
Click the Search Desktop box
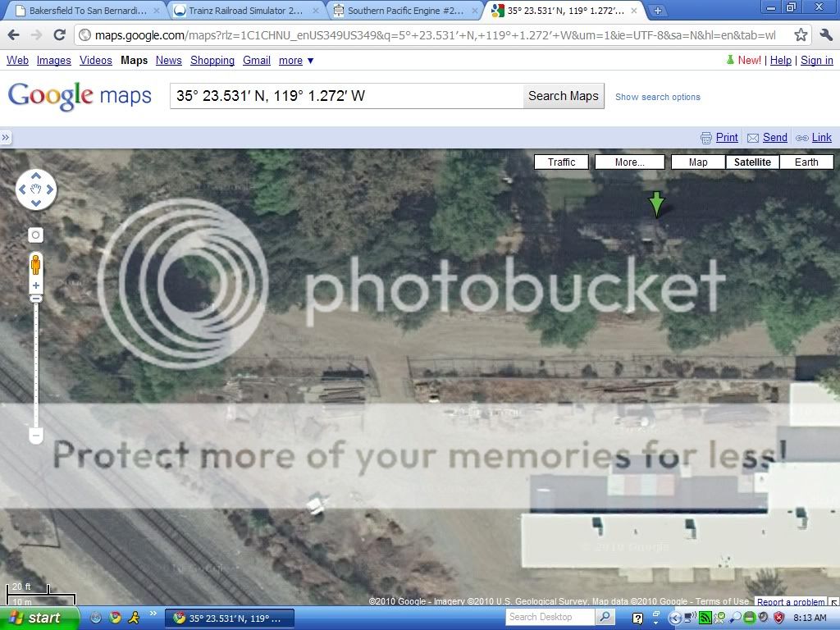[550, 618]
